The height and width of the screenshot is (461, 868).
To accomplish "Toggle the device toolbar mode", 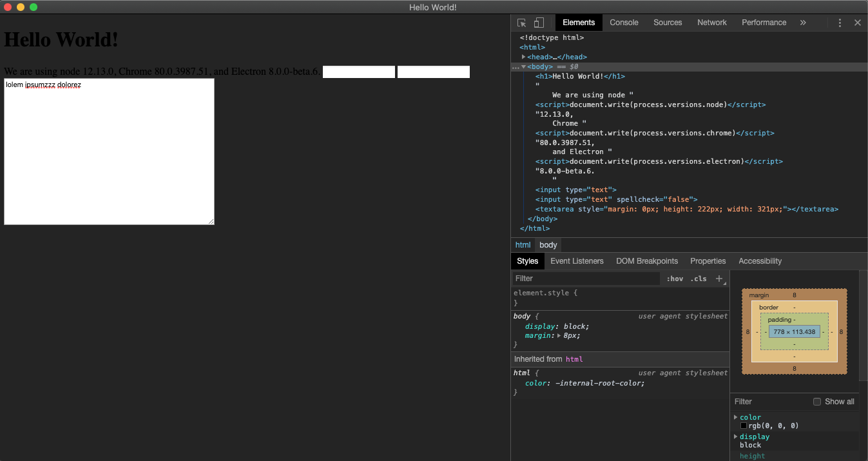I will click(538, 22).
